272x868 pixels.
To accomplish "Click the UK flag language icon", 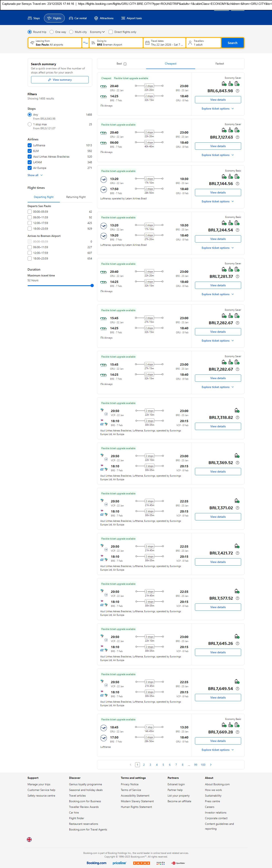I will pos(29,839).
